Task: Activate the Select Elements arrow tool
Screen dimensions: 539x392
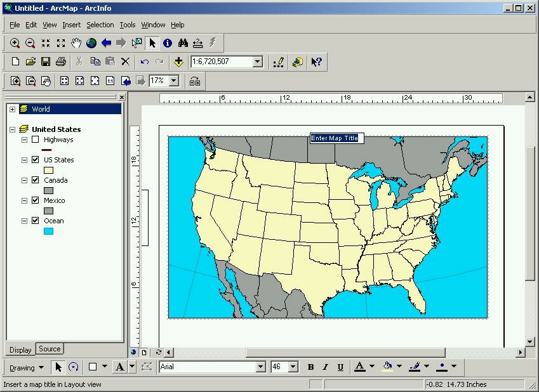Action: [x=152, y=43]
